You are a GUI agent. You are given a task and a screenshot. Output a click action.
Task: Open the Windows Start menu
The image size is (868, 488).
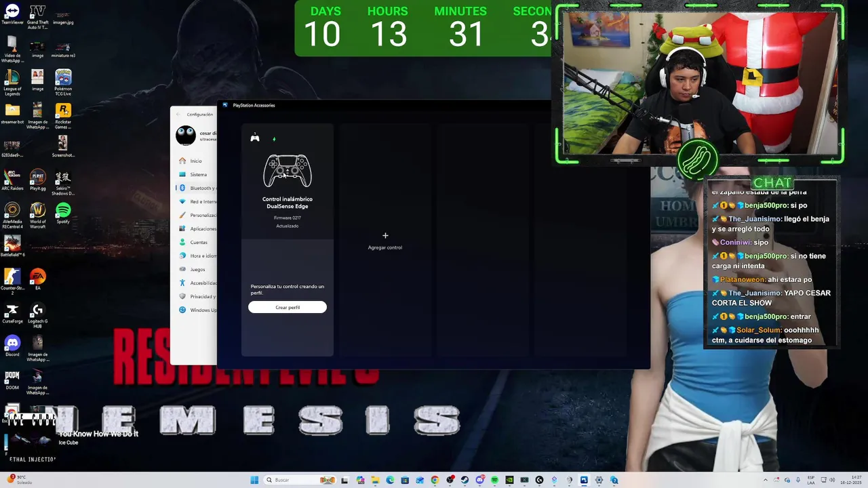254,480
